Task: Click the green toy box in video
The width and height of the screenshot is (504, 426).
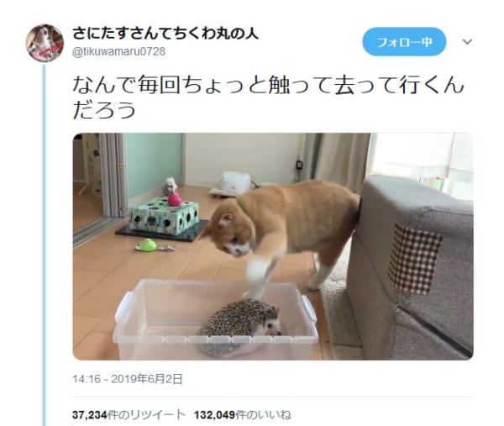Action: click(163, 216)
